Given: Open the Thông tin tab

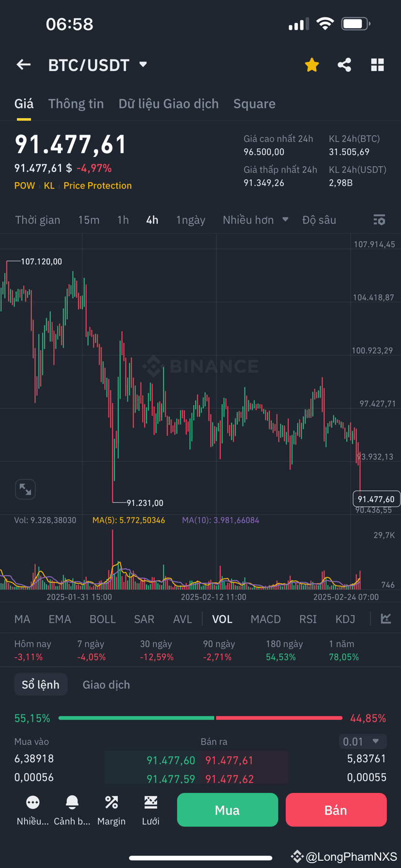Looking at the screenshot, I should 76,104.
